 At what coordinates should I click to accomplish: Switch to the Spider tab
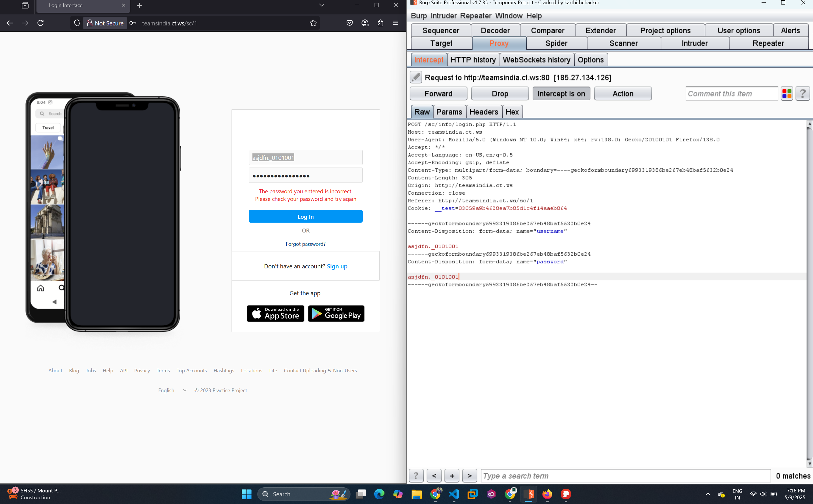tap(556, 43)
